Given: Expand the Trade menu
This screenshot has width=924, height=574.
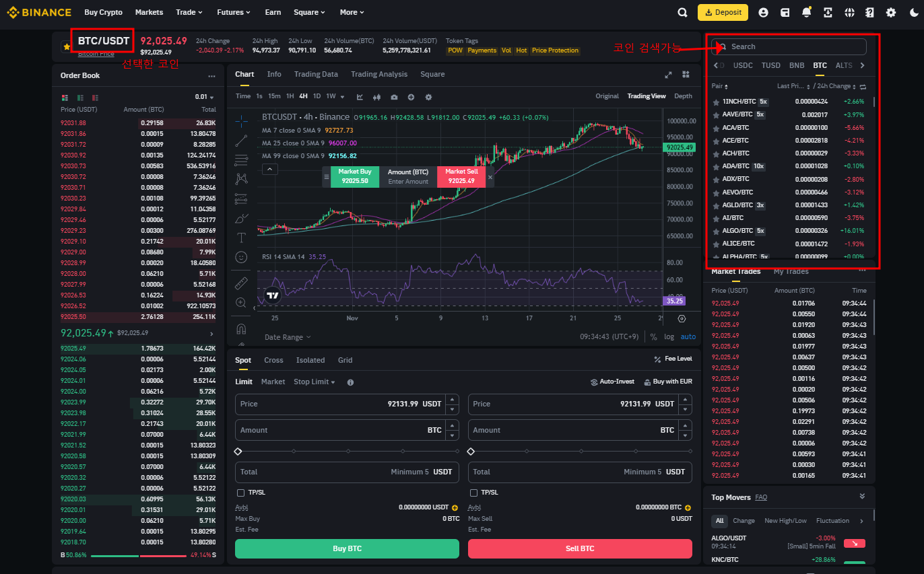Looking at the screenshot, I should click(x=189, y=12).
